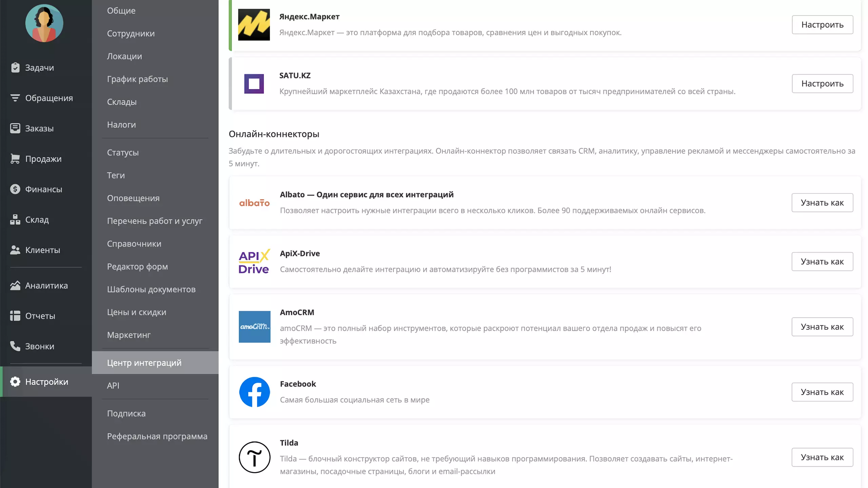Click the user avatar profile picture
This screenshot has width=868, height=488.
44,23
